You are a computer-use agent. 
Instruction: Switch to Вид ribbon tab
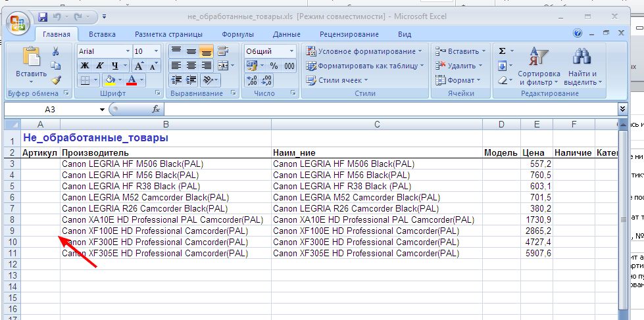point(405,34)
